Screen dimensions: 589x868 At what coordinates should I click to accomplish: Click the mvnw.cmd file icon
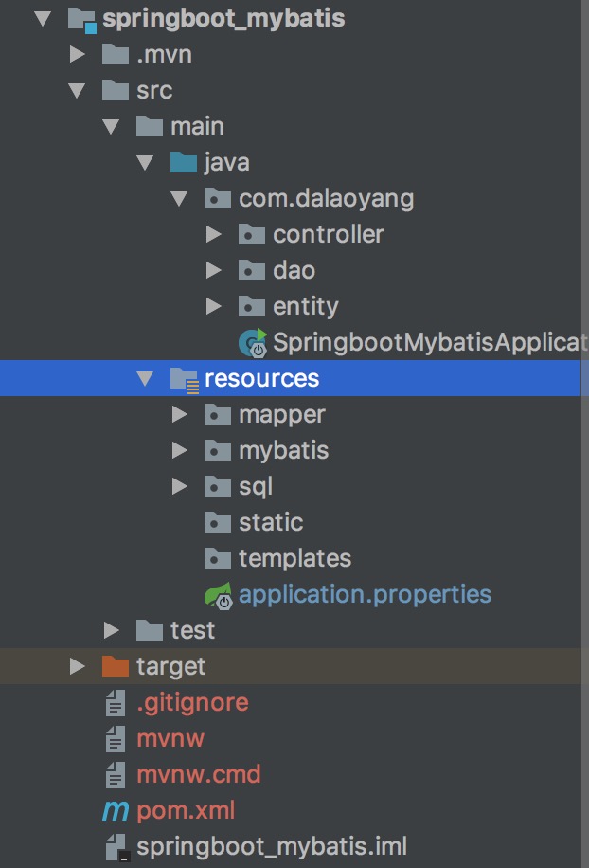tap(116, 775)
